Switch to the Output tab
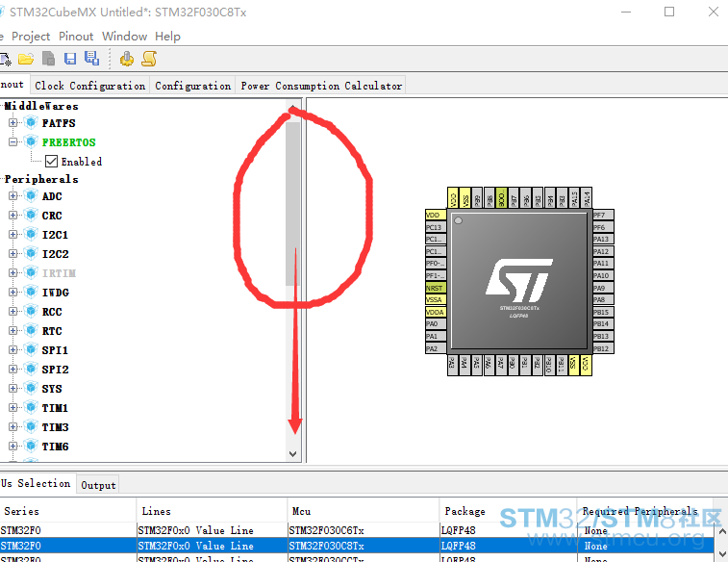Viewport: 728px width, 562px height. [x=98, y=485]
